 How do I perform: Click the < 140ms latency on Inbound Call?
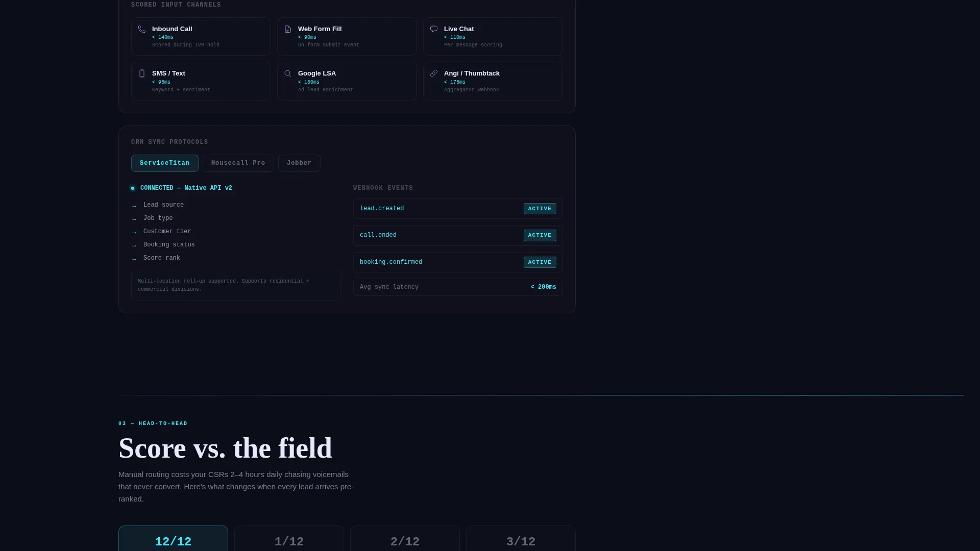coord(163,37)
